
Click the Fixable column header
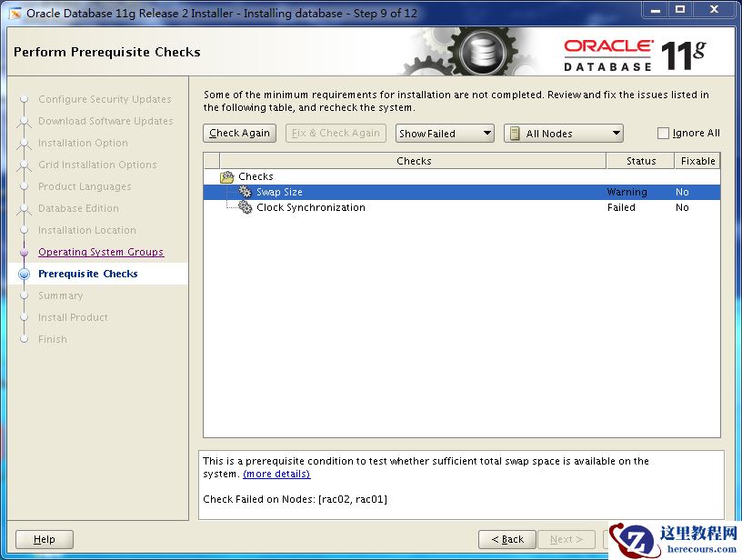click(x=697, y=161)
